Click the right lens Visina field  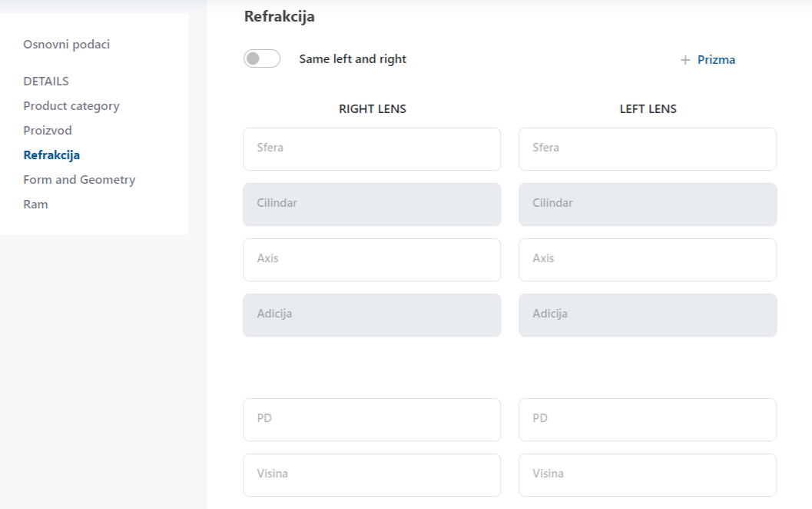372,475
